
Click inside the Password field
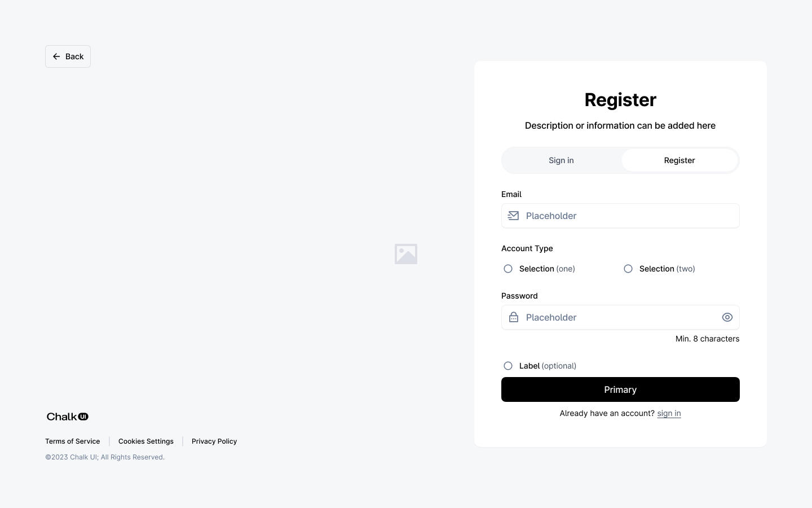(x=609, y=317)
